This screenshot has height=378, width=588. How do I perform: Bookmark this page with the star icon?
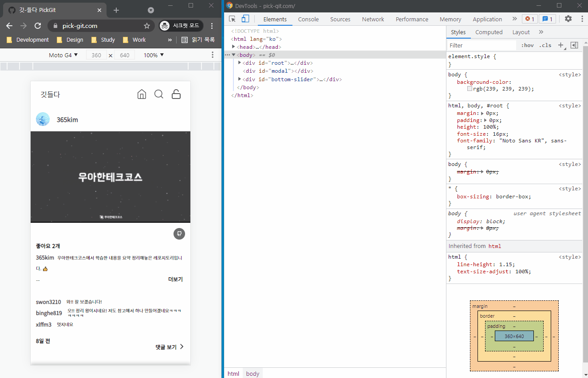(147, 26)
